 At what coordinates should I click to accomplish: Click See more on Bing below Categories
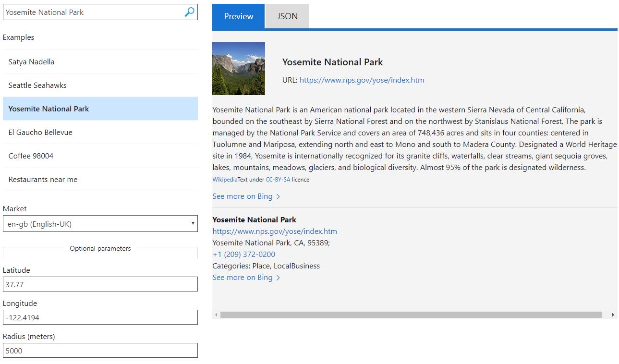[246, 278]
